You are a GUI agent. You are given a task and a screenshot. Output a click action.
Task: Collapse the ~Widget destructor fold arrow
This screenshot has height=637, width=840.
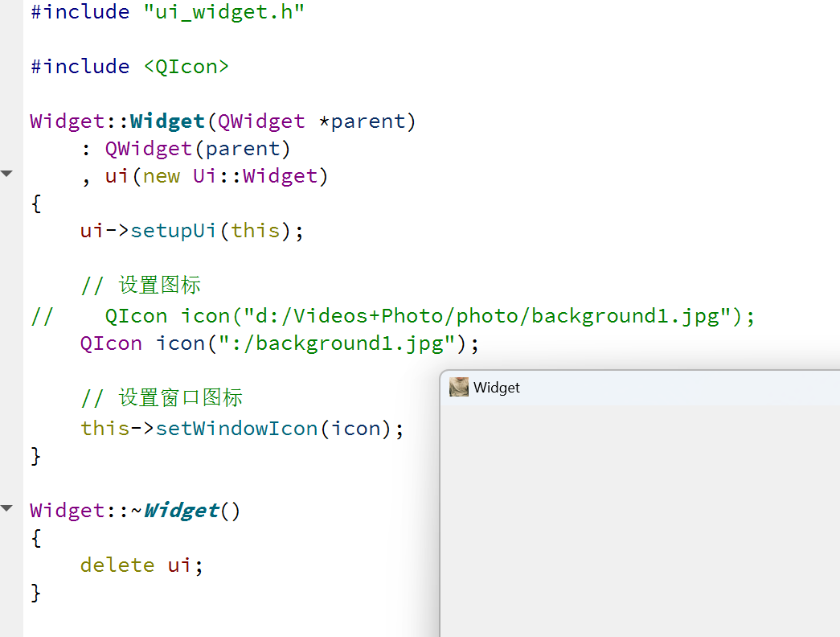pos(6,508)
